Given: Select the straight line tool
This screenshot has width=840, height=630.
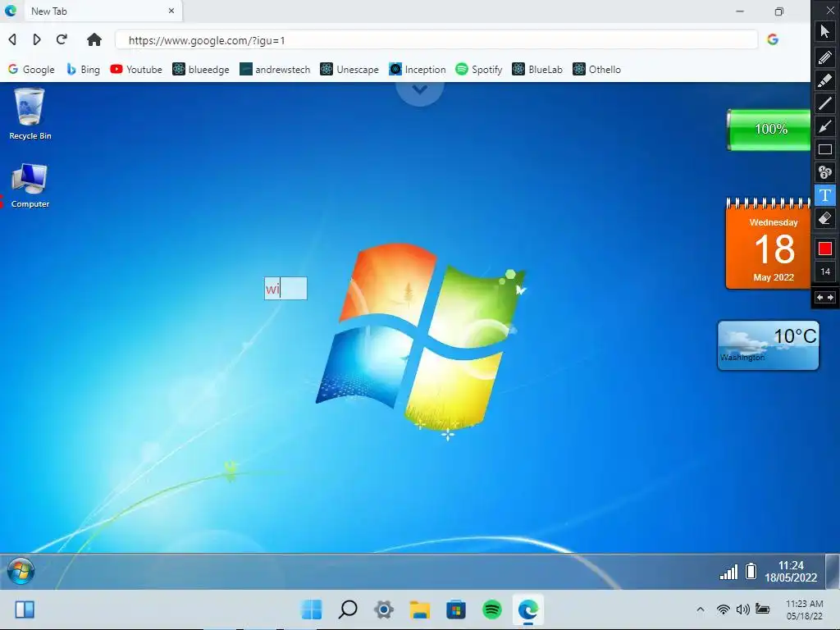Looking at the screenshot, I should [825, 103].
